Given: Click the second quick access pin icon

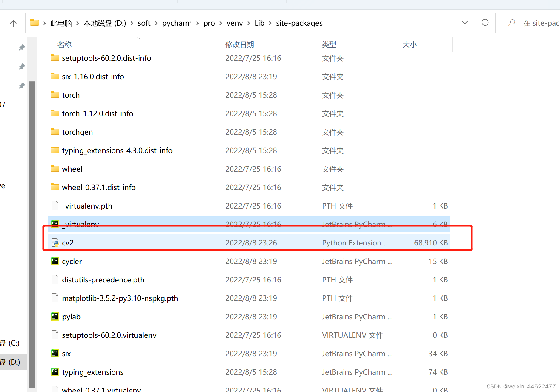Looking at the screenshot, I should [22, 66].
